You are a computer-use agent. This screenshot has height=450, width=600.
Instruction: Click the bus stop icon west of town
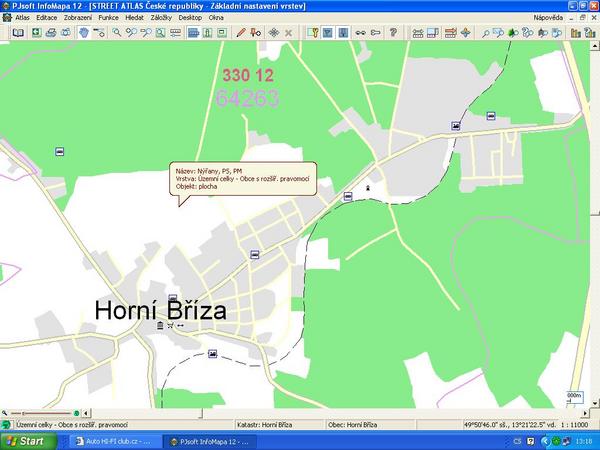[x=59, y=152]
